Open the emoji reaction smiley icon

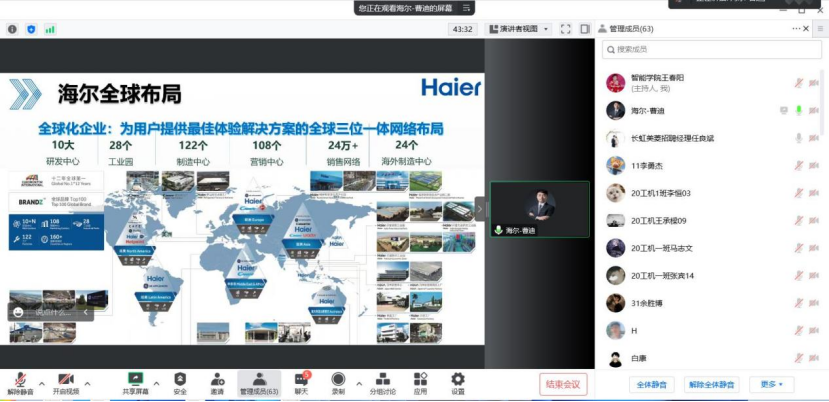(x=19, y=312)
